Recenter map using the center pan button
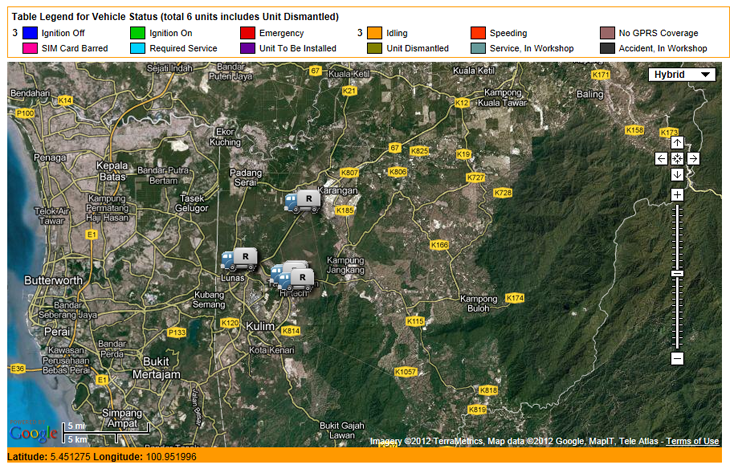The width and height of the screenshot is (730, 465). (677, 158)
